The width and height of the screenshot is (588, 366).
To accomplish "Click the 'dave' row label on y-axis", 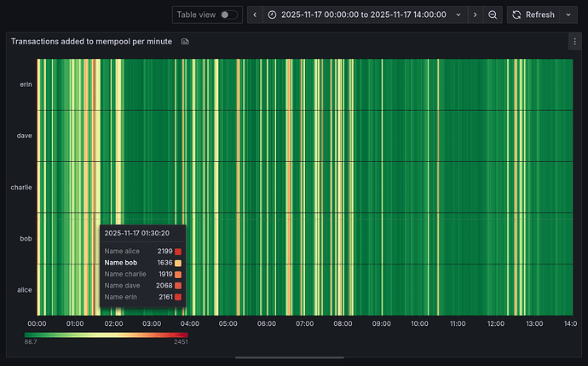I will [25, 136].
